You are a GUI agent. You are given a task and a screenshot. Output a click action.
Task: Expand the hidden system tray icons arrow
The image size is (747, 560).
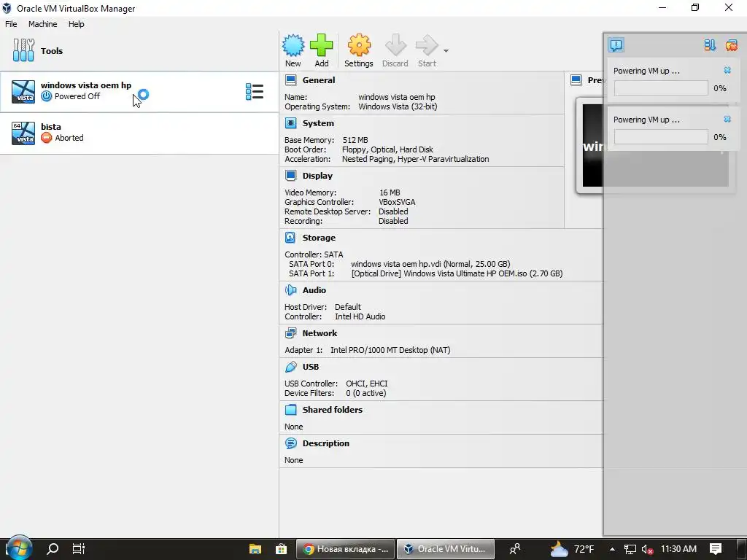[x=612, y=549]
